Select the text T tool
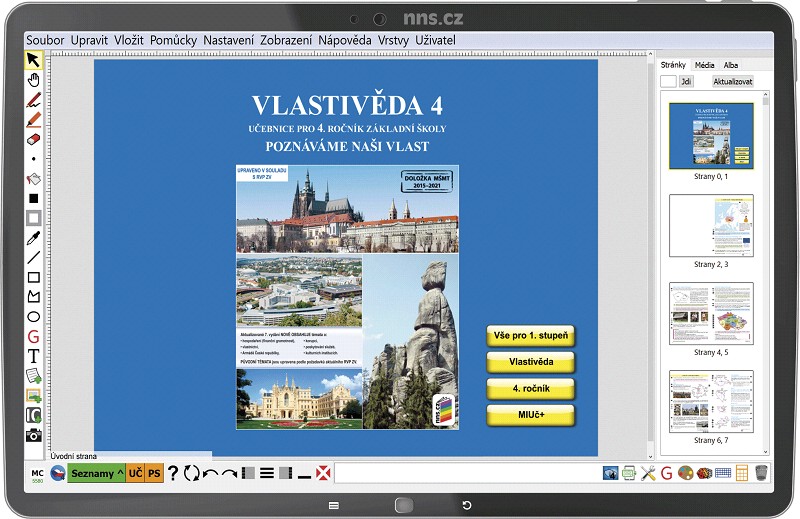This screenshot has height=519, width=800. [33, 356]
